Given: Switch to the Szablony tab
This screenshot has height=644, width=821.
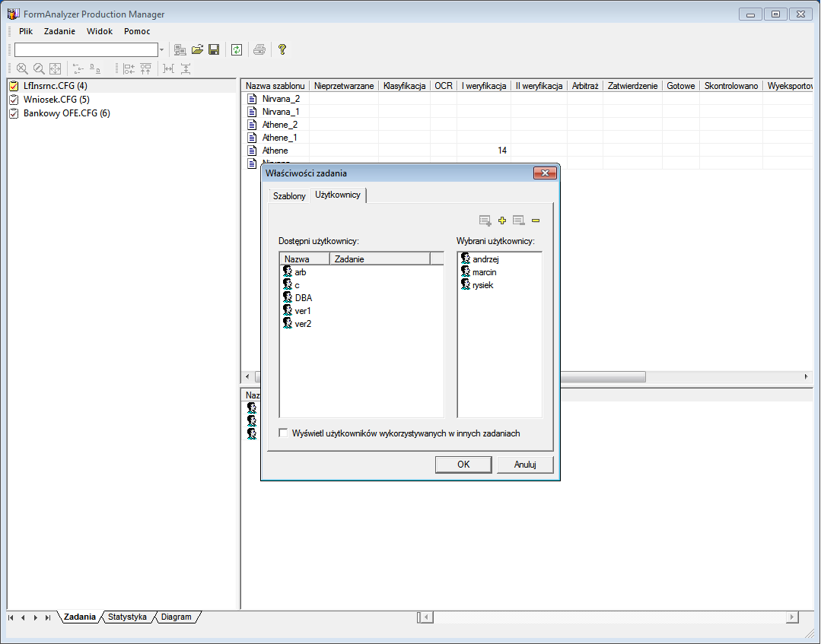Looking at the screenshot, I should pos(289,196).
